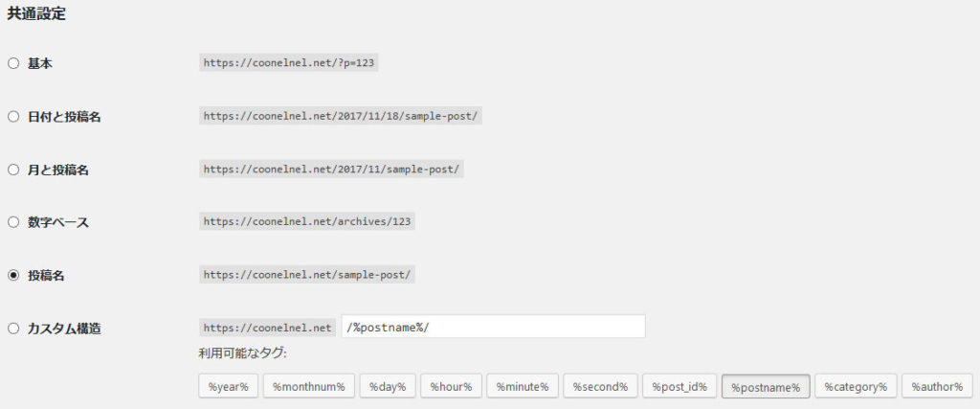980x409 pixels.
Task: Select the 投稿名 radio button
Action: click(x=13, y=275)
